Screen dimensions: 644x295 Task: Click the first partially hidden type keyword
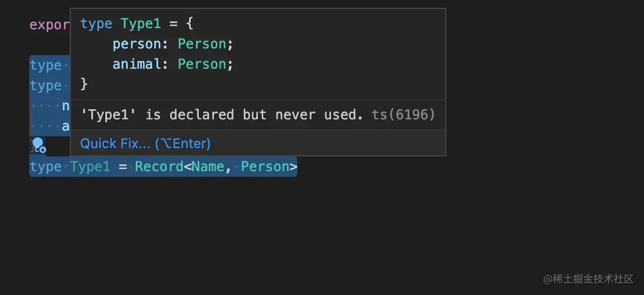pyautogui.click(x=46, y=65)
